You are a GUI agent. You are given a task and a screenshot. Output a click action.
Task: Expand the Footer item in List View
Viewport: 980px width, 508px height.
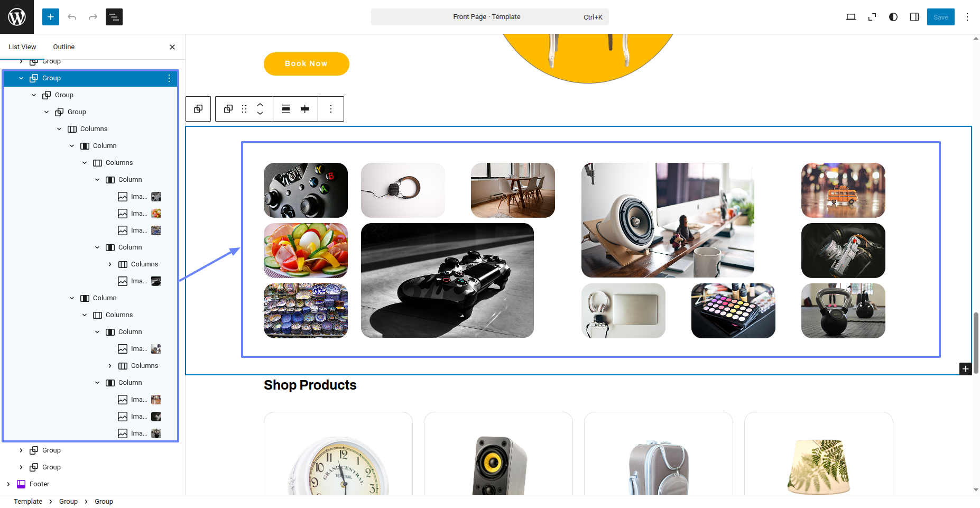8,484
